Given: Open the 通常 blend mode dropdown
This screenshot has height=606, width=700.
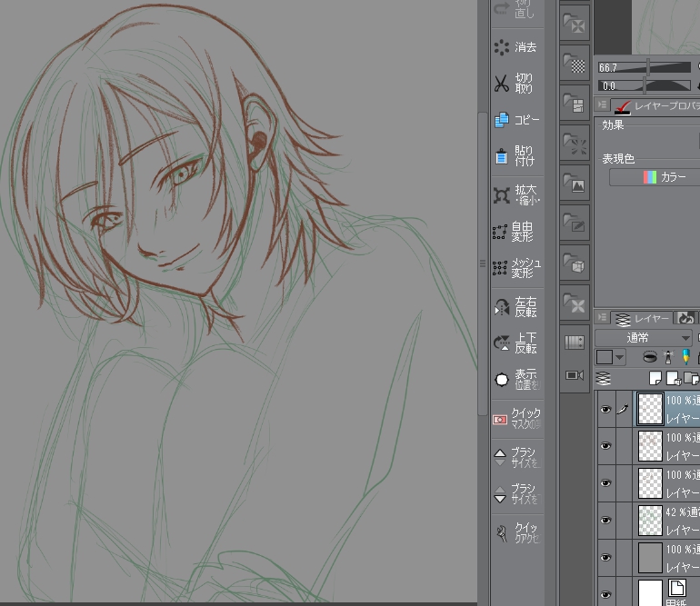Looking at the screenshot, I should [644, 338].
